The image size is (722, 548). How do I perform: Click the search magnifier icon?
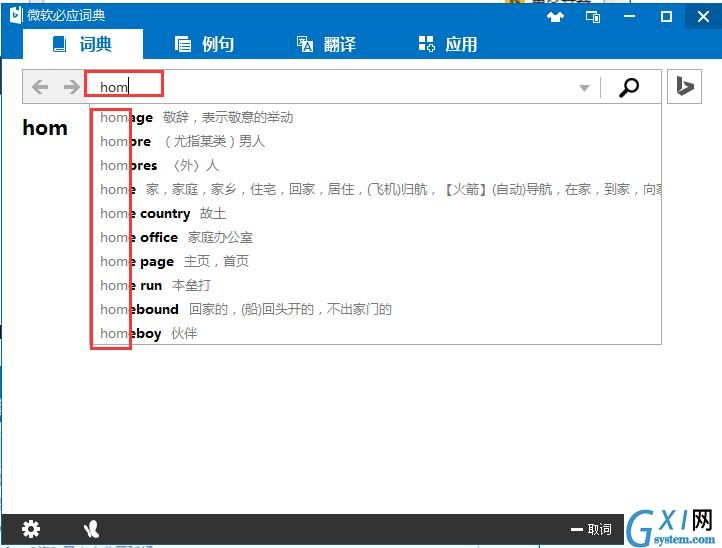[x=629, y=87]
